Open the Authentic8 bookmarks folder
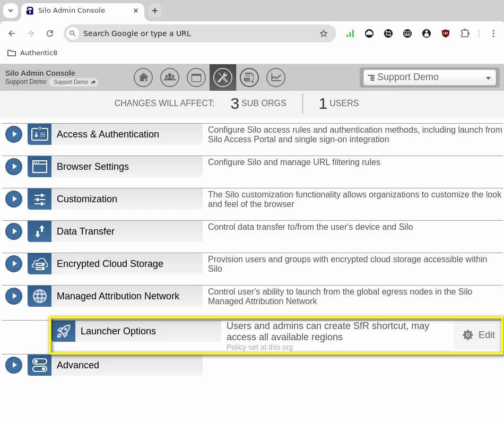This screenshot has width=504, height=423. [32, 53]
